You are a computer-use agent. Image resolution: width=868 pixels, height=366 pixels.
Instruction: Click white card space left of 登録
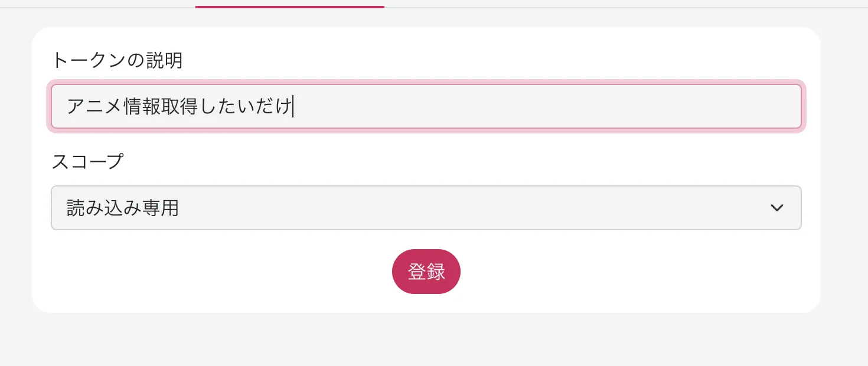pyautogui.click(x=236, y=272)
